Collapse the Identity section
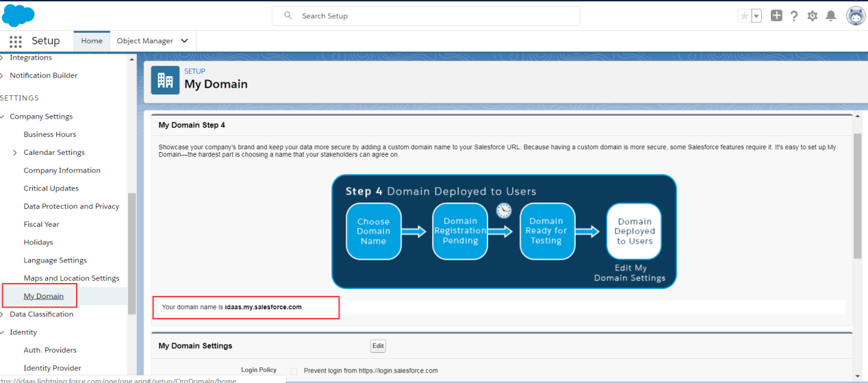Image resolution: width=868 pixels, height=383 pixels. pyautogui.click(x=3, y=332)
